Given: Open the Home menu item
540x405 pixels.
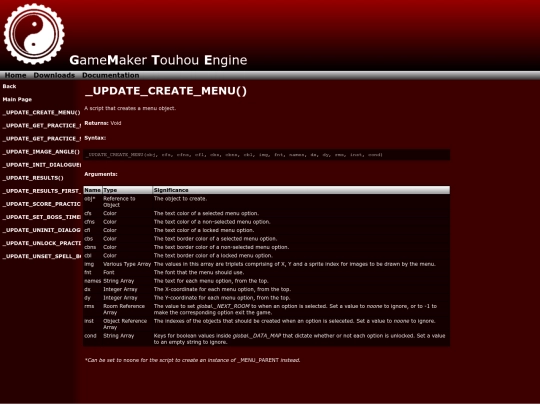Looking at the screenshot, I should [15, 75].
